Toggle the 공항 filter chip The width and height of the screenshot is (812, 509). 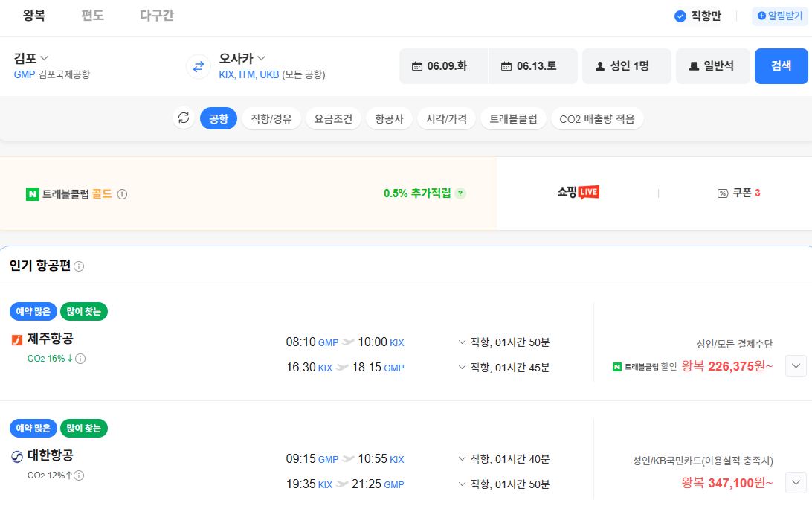(218, 118)
